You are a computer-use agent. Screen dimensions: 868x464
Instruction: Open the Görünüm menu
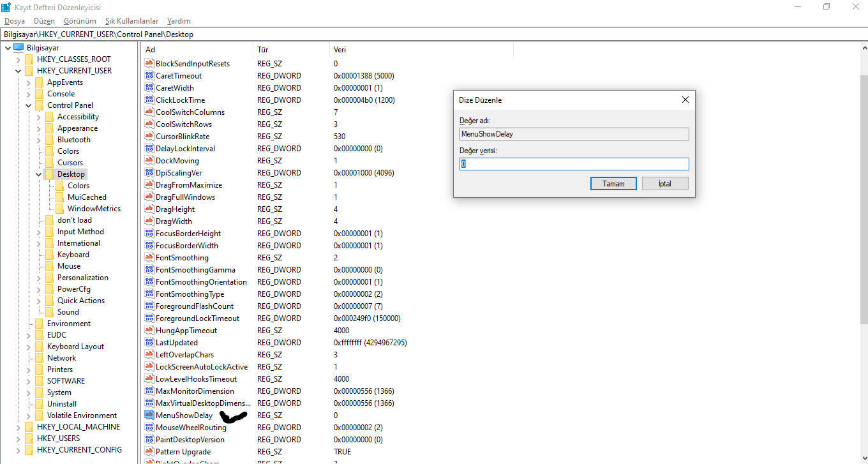pos(80,21)
